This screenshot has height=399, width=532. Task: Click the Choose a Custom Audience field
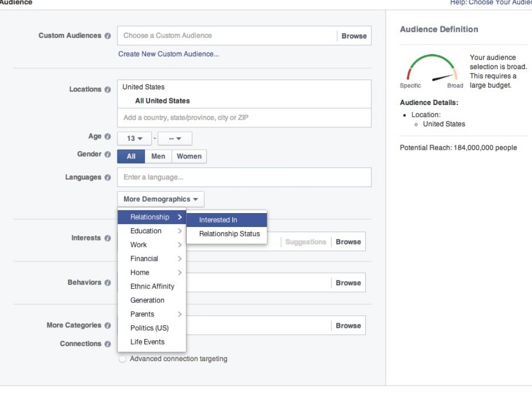[x=227, y=36]
